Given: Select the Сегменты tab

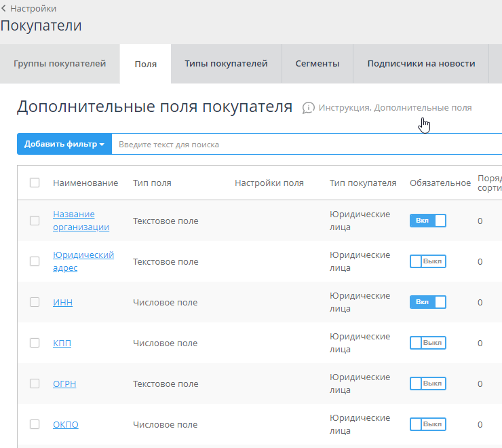Looking at the screenshot, I should (317, 64).
